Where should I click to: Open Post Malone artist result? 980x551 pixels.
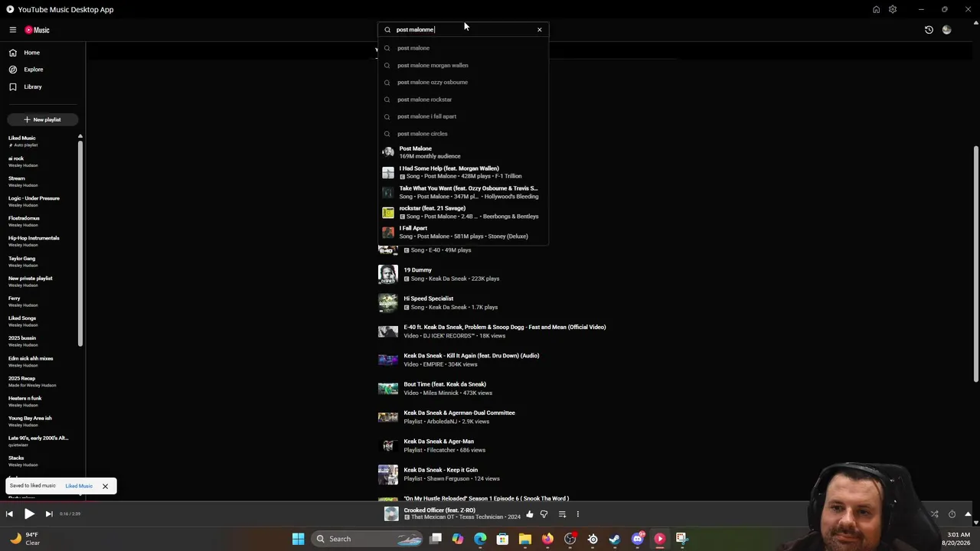click(x=463, y=152)
